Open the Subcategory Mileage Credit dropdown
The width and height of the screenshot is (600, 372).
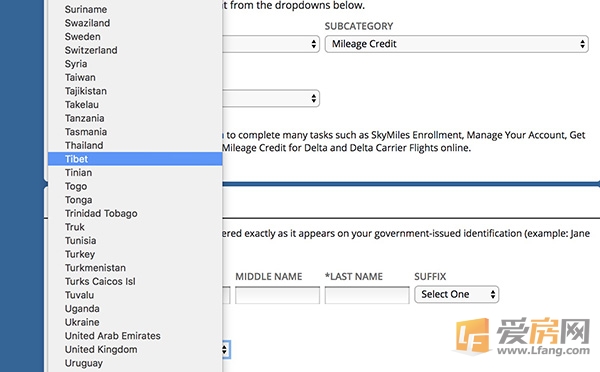(x=457, y=44)
